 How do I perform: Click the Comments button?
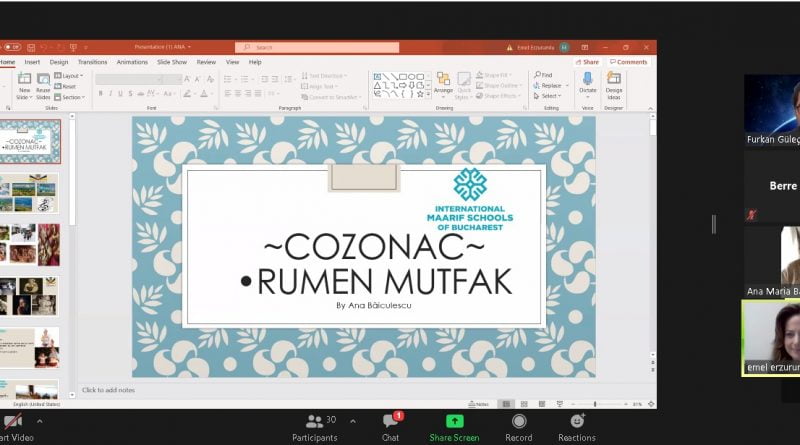tap(629, 62)
